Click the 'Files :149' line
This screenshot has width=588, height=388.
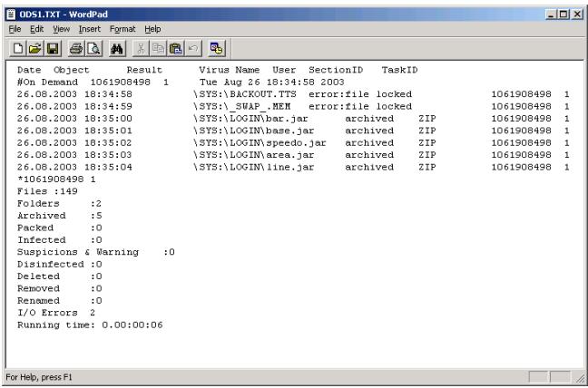tap(47, 191)
